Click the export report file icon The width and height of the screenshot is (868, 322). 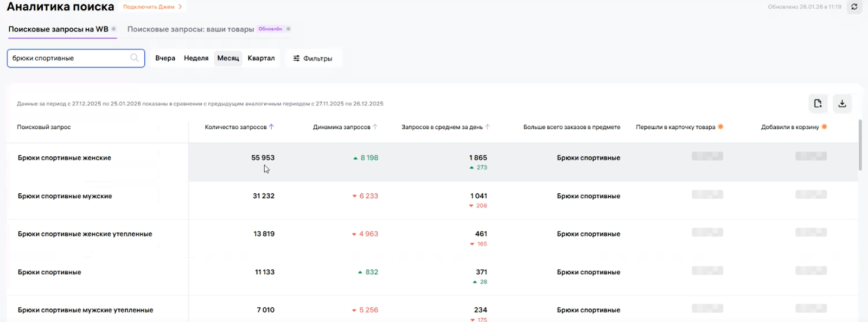(818, 103)
